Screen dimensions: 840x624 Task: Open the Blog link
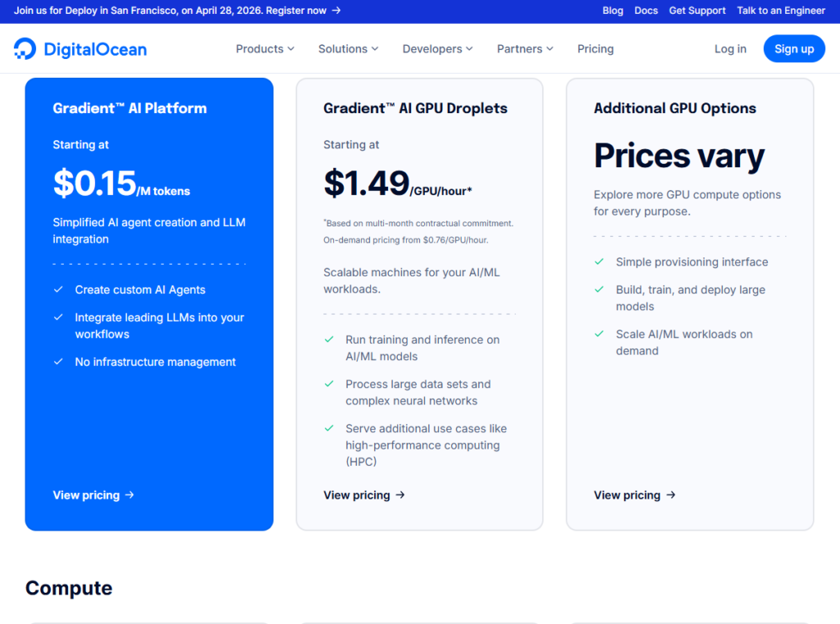613,11
